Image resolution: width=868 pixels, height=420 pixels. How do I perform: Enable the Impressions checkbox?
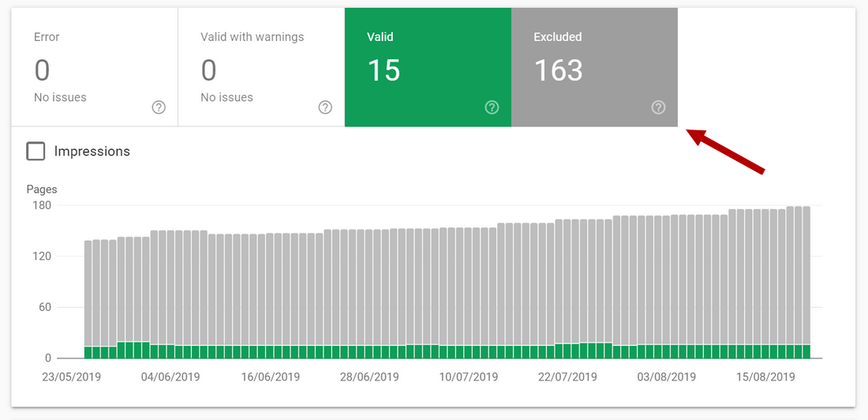tap(36, 152)
